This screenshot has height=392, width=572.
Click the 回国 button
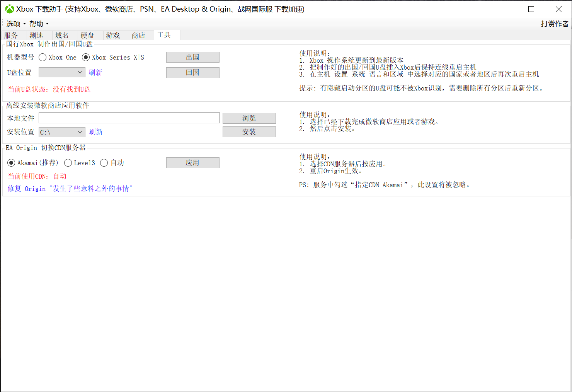pyautogui.click(x=192, y=73)
